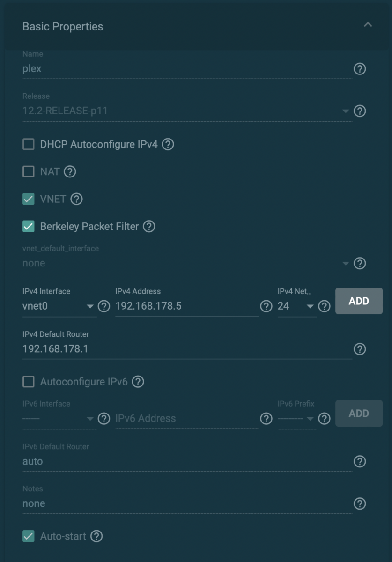This screenshot has width=392, height=562.
Task: Open help icon for Name field
Action: tap(359, 69)
